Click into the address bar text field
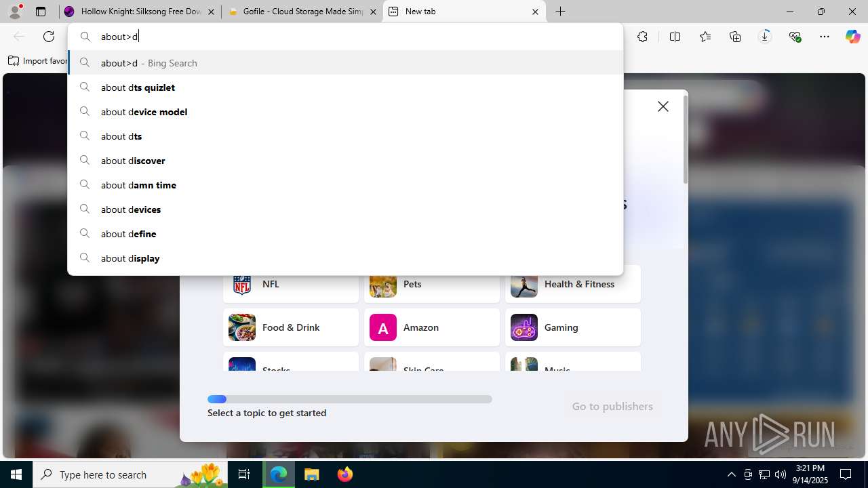The height and width of the screenshot is (488, 868). click(346, 37)
